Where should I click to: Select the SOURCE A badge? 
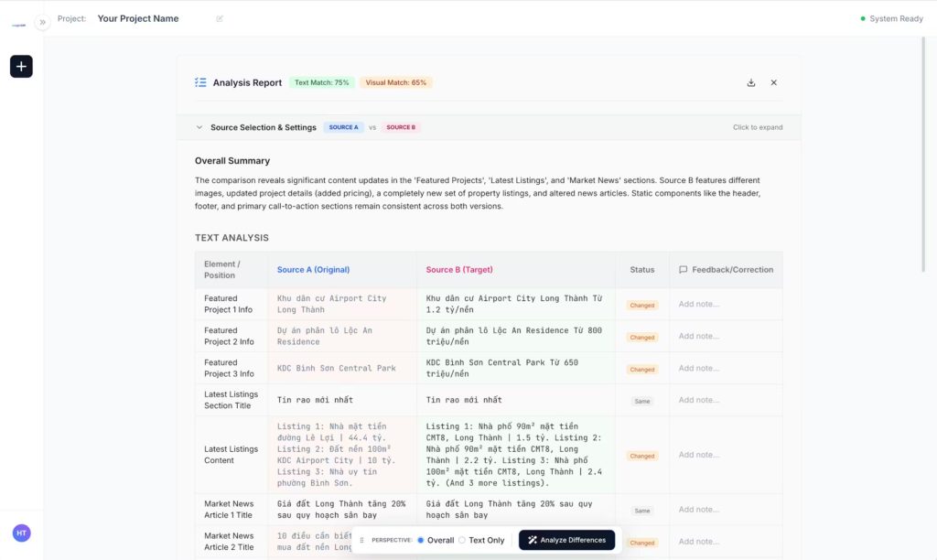pyautogui.click(x=346, y=127)
